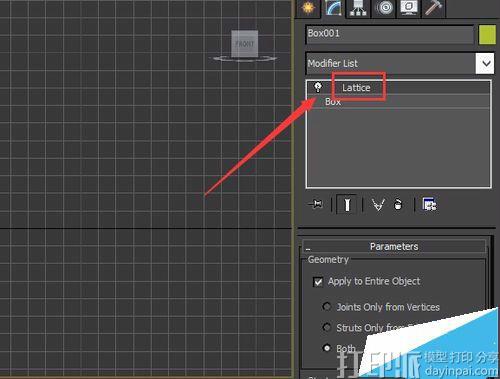Click the Pin Stack icon
The image size is (500, 379).
point(315,204)
